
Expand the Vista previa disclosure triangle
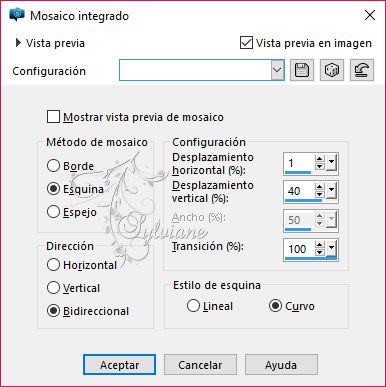pyautogui.click(x=18, y=43)
